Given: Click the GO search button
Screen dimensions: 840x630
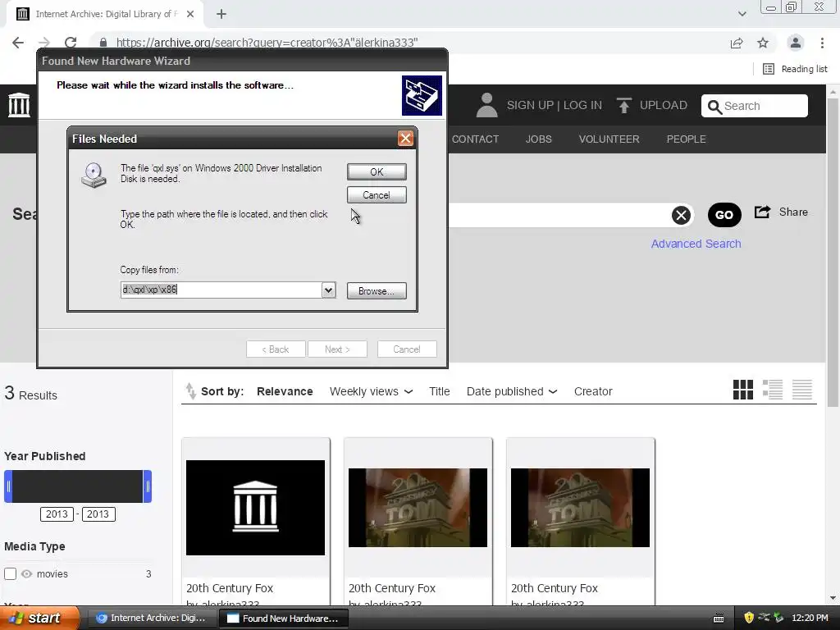Looking at the screenshot, I should click(724, 215).
